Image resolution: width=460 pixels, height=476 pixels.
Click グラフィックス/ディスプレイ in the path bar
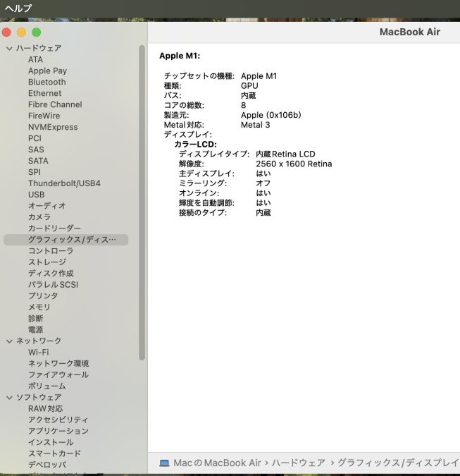pyautogui.click(x=399, y=463)
